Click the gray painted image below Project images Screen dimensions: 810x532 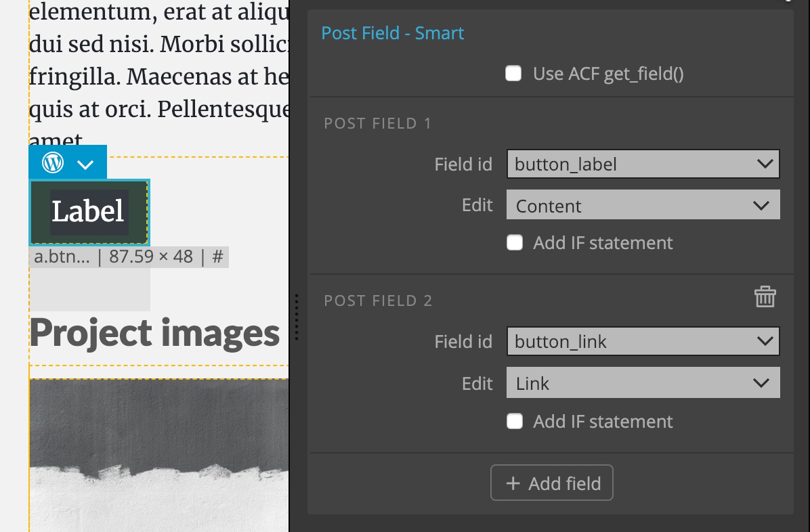(159, 456)
